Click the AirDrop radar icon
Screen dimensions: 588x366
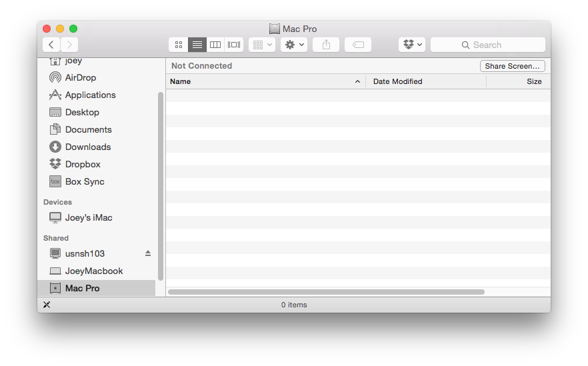55,77
